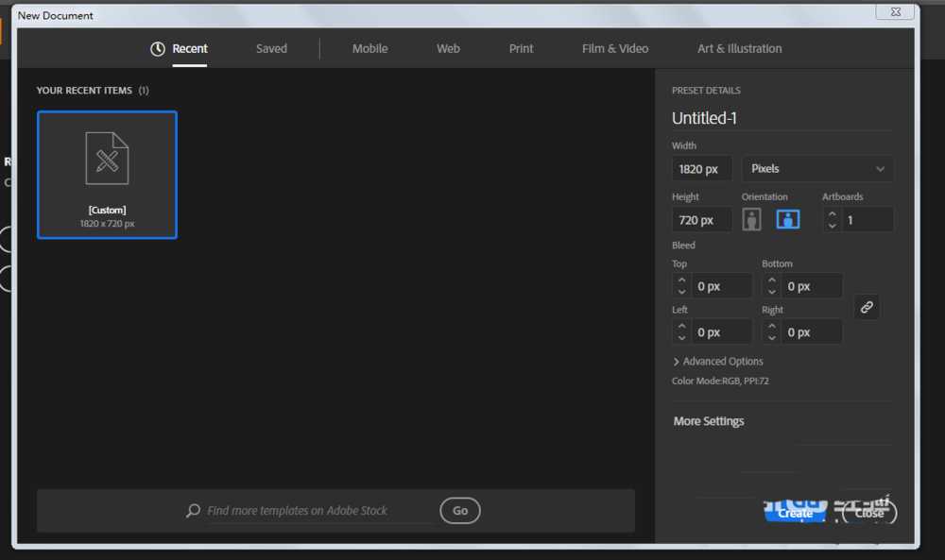Decrease Top bleed with down arrow
The height and width of the screenshot is (560, 945).
coord(681,291)
